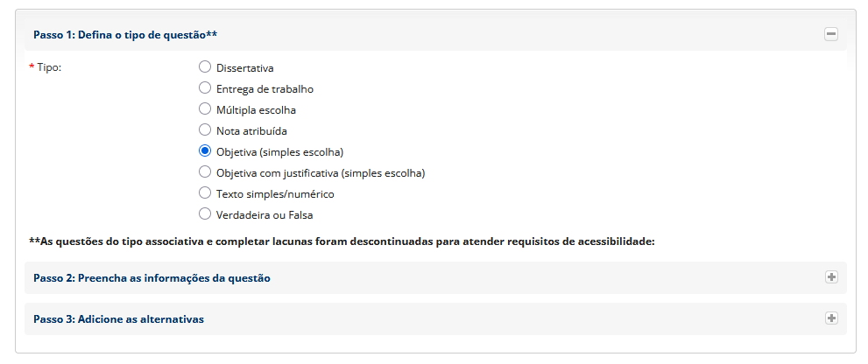Select the Dissertativa radio button
This screenshot has width=868, height=364.
point(205,66)
